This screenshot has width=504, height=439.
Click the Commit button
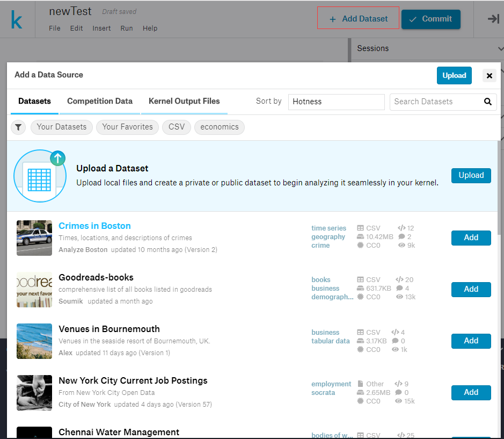click(x=430, y=19)
